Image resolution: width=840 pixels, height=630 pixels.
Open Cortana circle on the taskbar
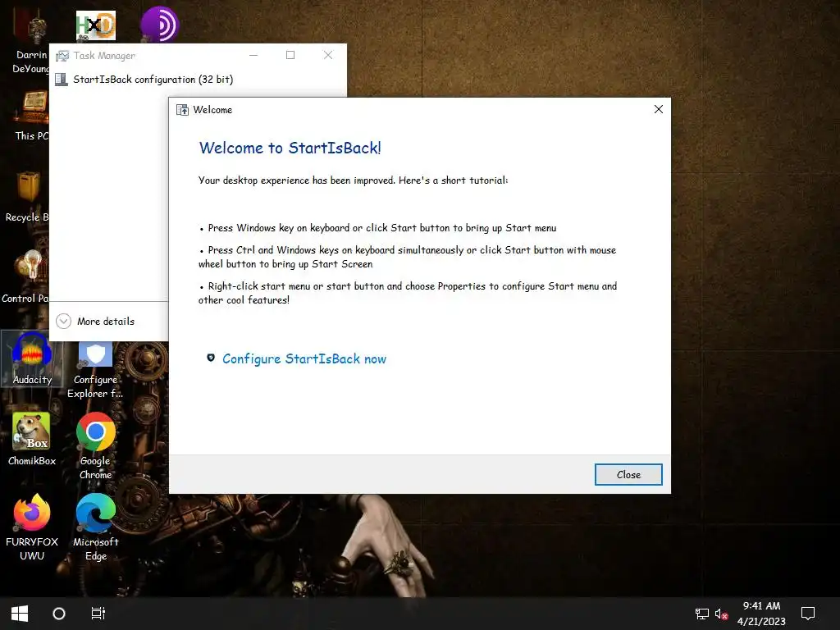(x=59, y=614)
